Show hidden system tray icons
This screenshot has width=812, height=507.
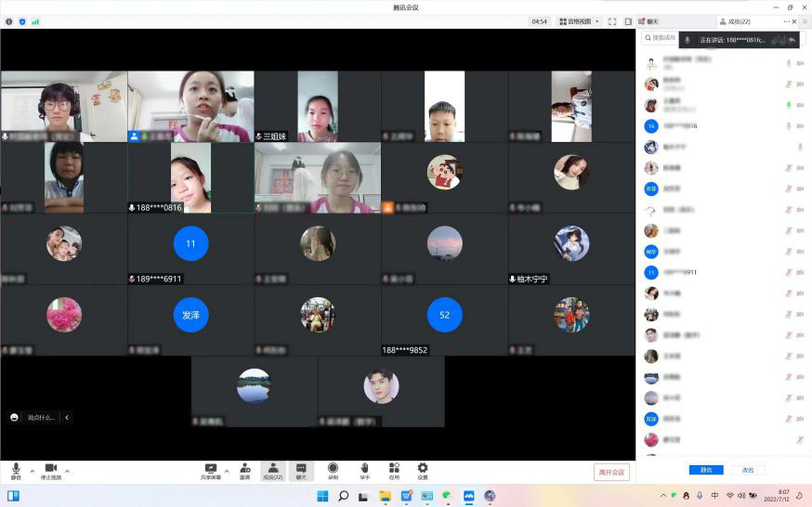tap(662, 496)
